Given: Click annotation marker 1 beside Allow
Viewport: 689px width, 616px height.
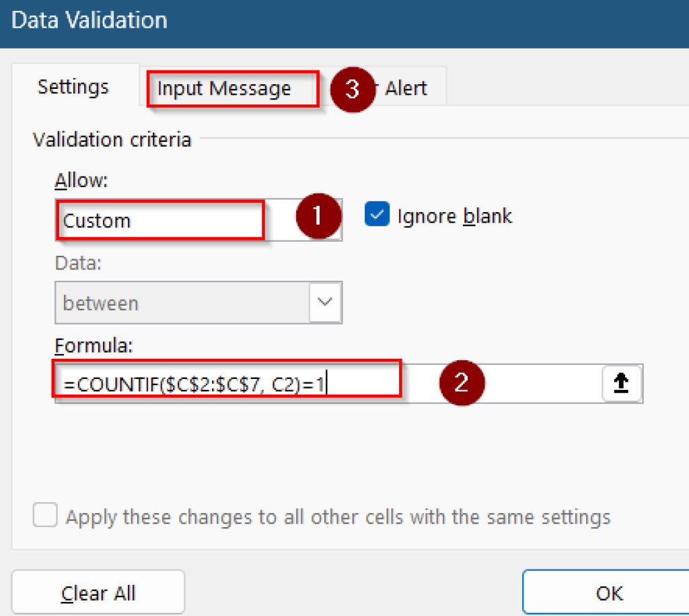Looking at the screenshot, I should click(317, 217).
